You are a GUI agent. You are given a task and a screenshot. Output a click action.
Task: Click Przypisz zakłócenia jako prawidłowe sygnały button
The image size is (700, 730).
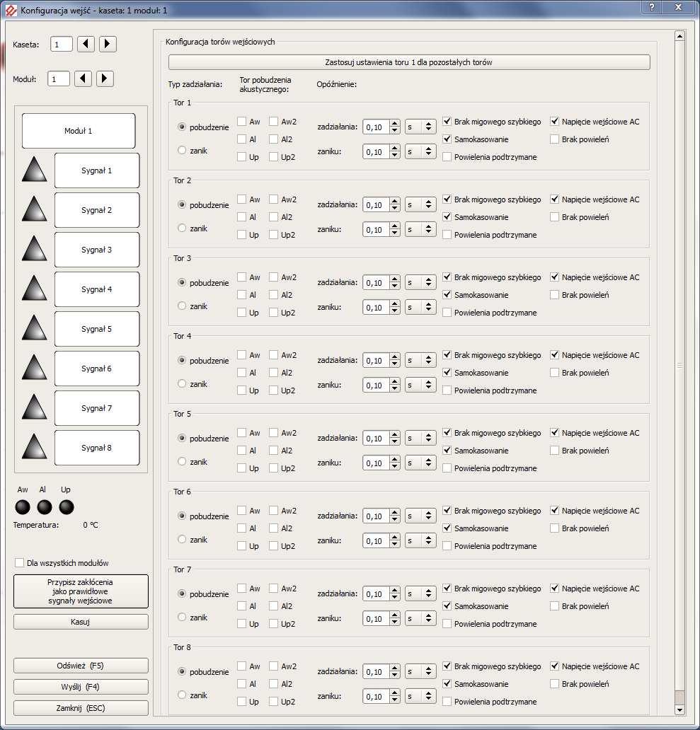[x=81, y=591]
